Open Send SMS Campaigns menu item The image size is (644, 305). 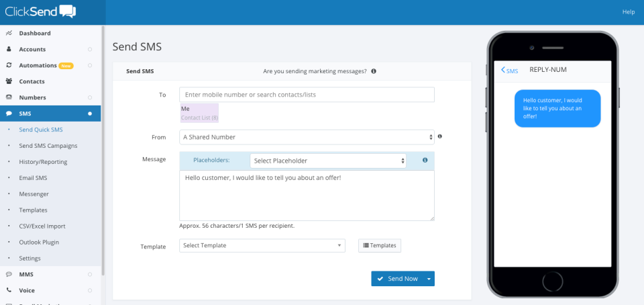point(48,146)
